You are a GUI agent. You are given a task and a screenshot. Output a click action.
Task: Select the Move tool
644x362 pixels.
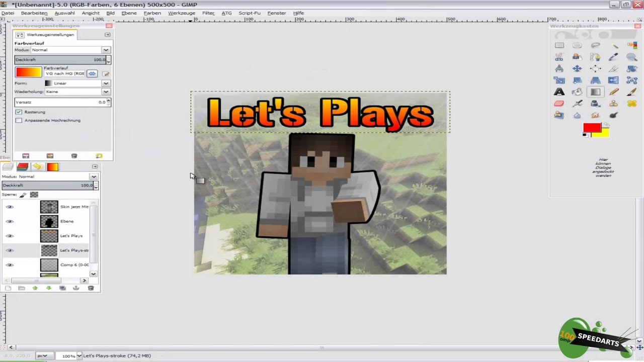point(577,68)
